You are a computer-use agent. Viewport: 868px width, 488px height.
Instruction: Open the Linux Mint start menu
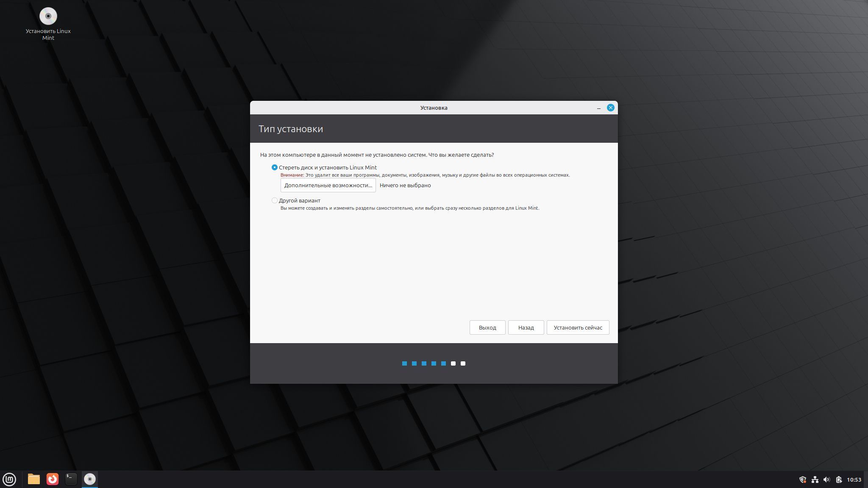9,479
